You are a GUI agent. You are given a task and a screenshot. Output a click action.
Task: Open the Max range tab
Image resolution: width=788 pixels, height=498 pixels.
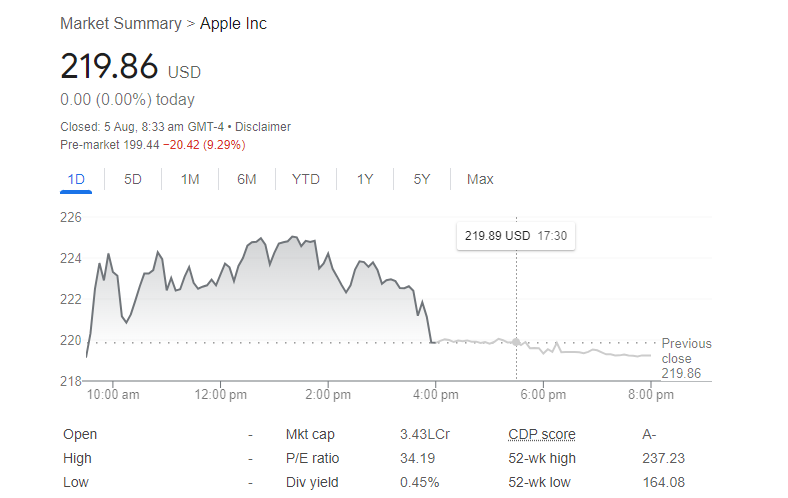coord(480,179)
